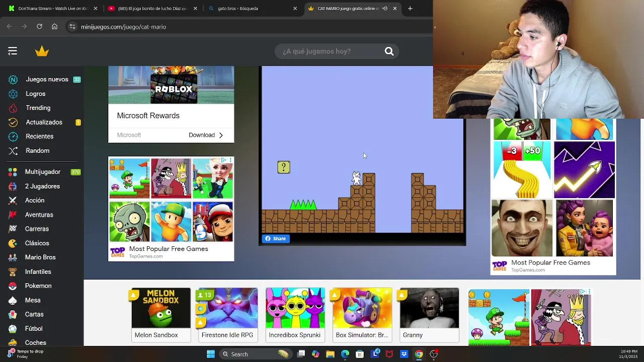
Task: Open Windows Start menu
Action: coord(211,354)
